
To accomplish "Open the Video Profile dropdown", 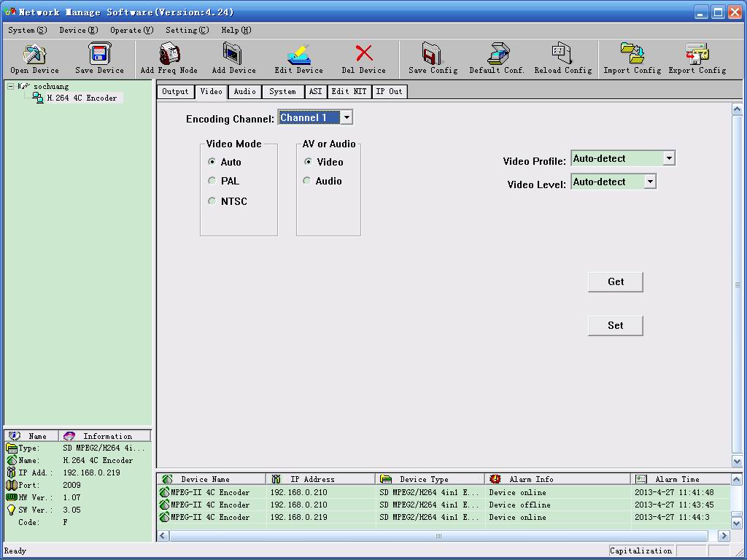I will tap(669, 158).
